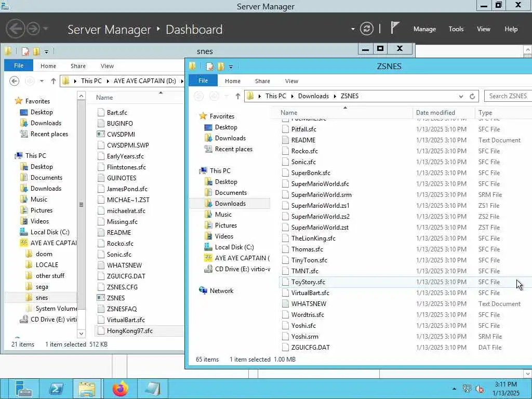Open View menu in Server Manager
Viewport: 532px width, 399px height.
484,29
